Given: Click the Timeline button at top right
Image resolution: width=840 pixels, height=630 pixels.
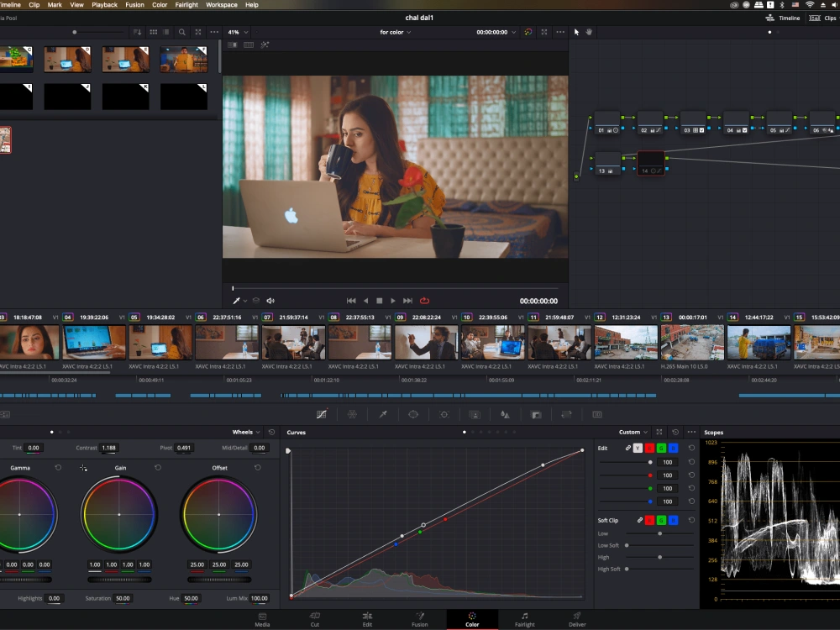Looking at the screenshot, I should click(783, 18).
